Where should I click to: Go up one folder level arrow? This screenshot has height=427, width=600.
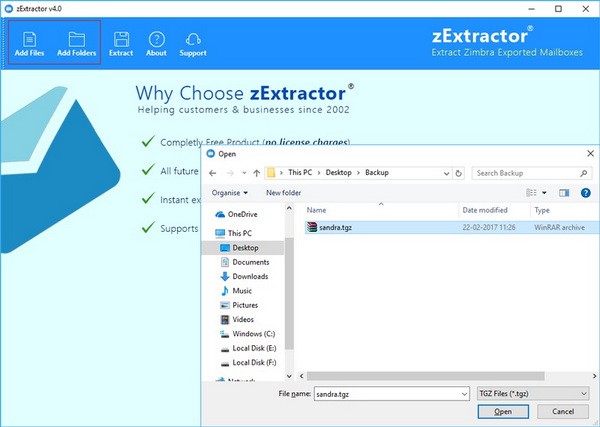click(x=257, y=173)
